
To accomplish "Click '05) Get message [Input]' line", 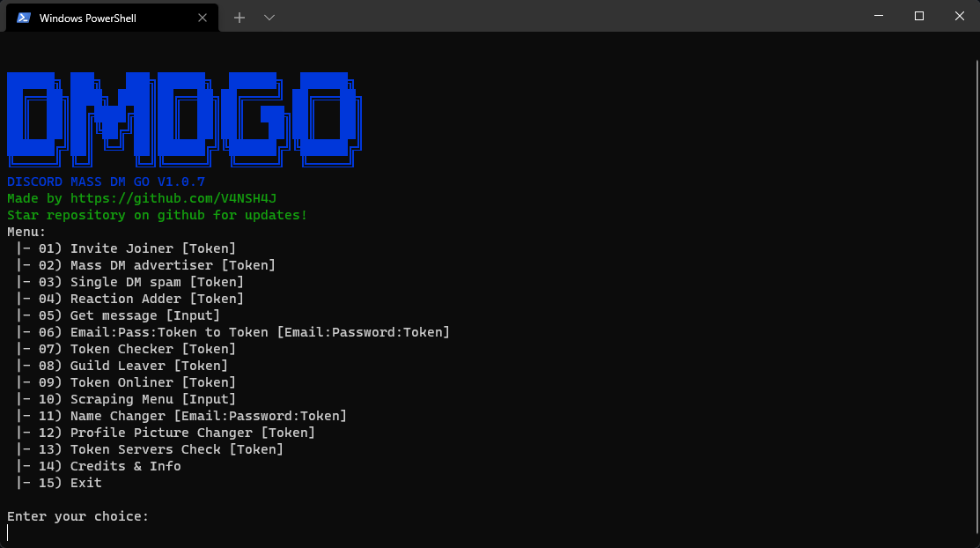I will tap(118, 315).
